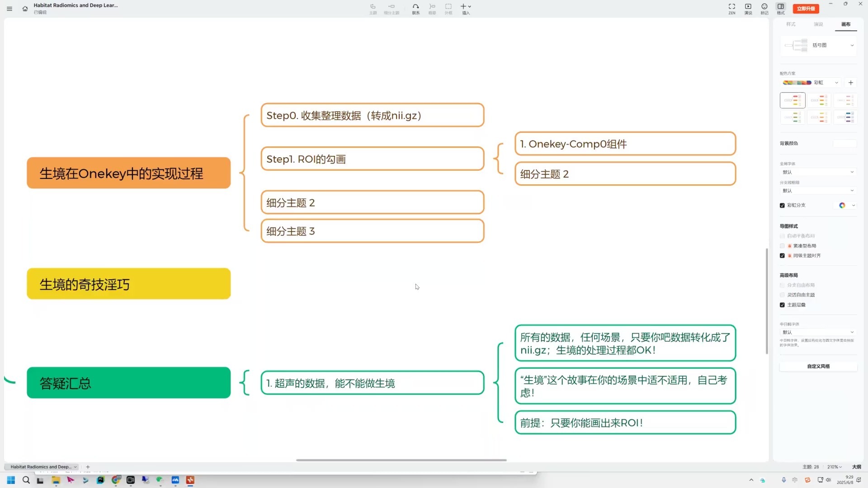Open the 标记 marker panel
868x488 pixels.
[x=764, y=9]
